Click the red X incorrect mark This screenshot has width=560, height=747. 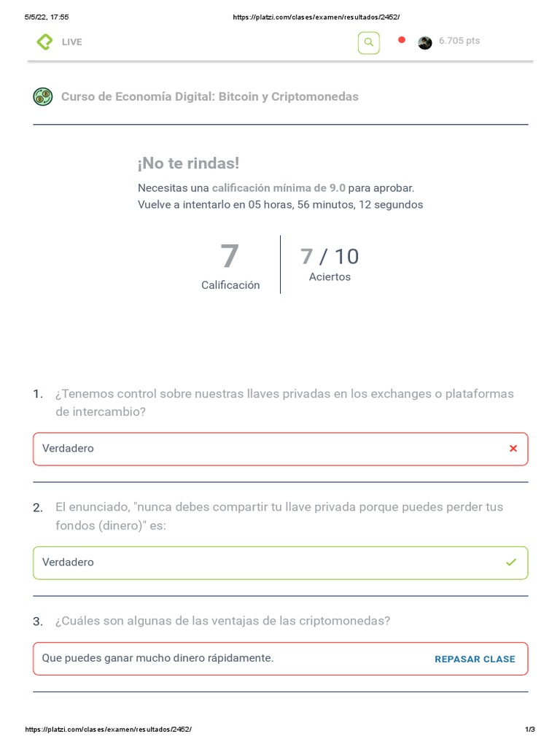click(x=513, y=449)
